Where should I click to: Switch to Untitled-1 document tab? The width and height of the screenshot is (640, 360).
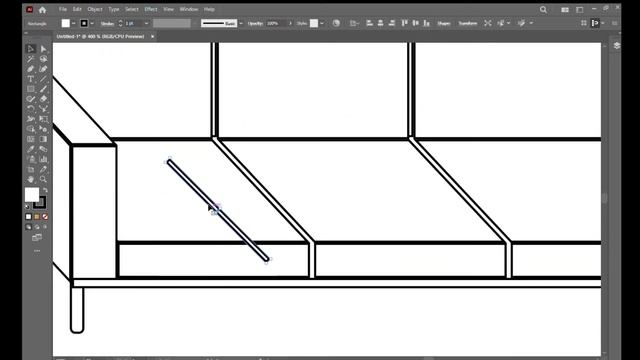coord(100,36)
